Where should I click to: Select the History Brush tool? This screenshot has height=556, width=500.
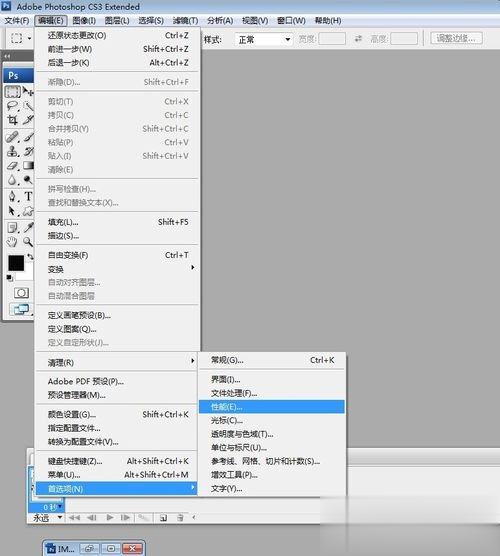(x=28, y=151)
